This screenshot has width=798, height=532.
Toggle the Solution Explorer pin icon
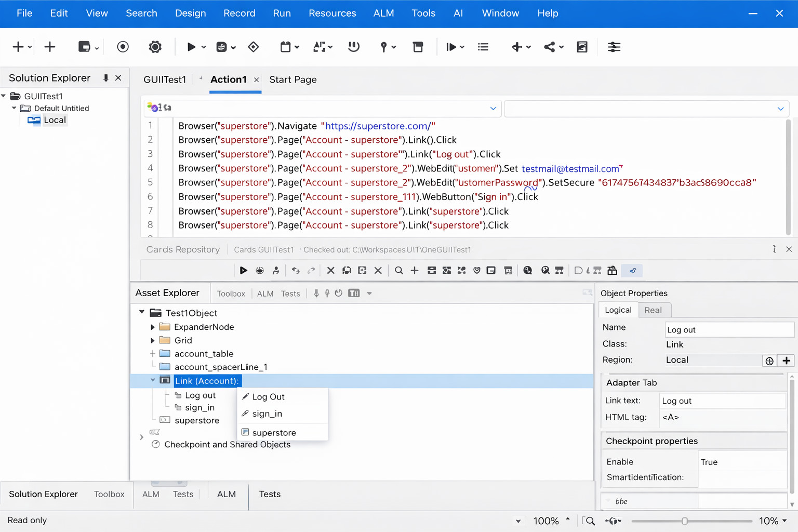point(105,78)
